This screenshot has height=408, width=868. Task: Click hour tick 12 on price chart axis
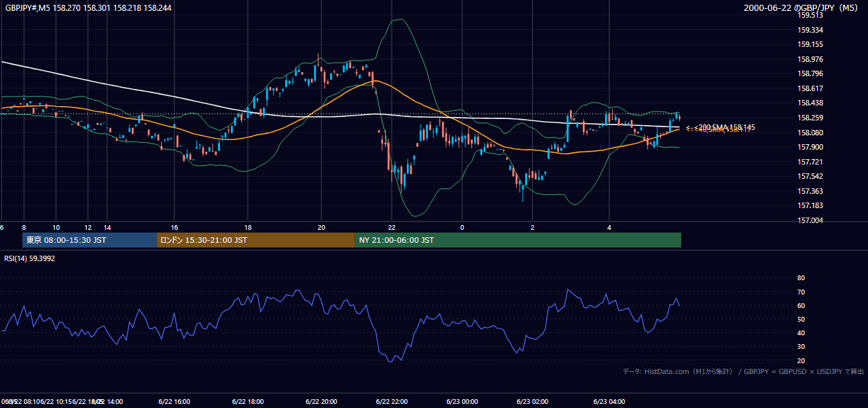[x=88, y=227]
